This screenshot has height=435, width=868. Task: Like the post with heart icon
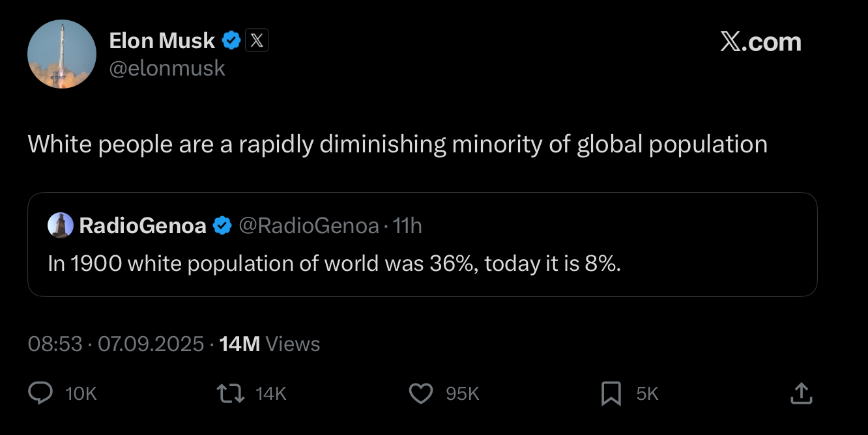click(420, 393)
